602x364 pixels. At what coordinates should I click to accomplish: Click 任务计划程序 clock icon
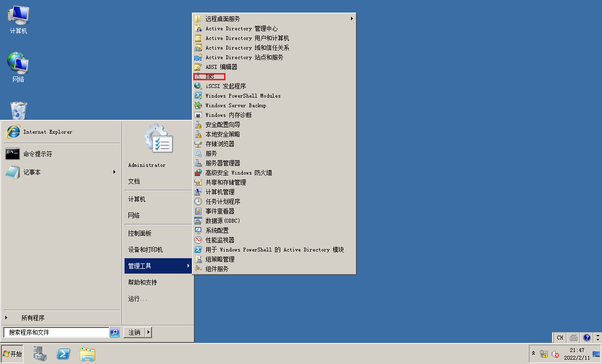(x=198, y=201)
